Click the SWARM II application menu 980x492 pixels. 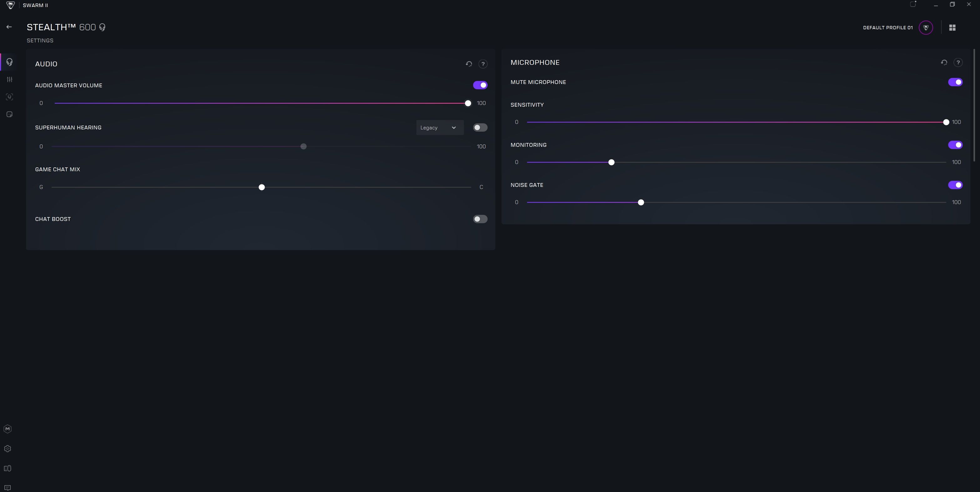coord(35,5)
